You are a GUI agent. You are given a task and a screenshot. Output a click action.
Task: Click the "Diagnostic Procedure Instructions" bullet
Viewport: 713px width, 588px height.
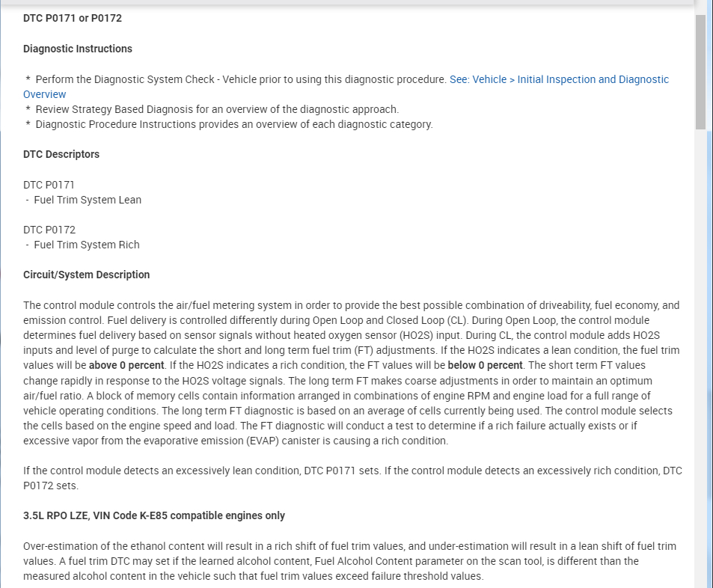[233, 124]
